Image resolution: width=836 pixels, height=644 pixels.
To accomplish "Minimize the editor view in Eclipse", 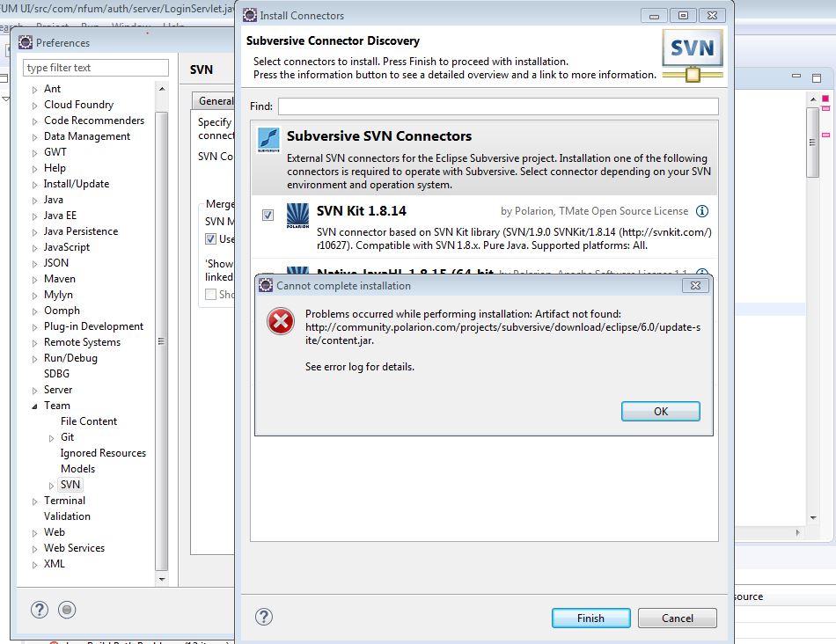I will point(796,77).
